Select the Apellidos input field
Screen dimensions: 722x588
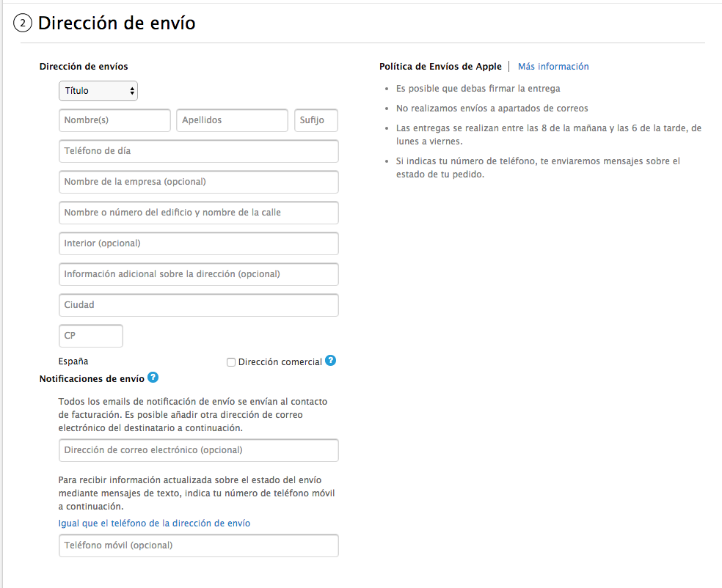tap(232, 120)
